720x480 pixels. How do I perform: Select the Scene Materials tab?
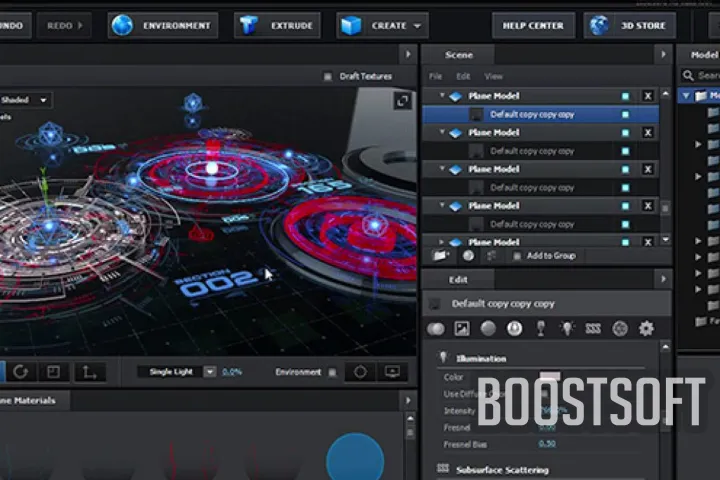[x=34, y=401]
